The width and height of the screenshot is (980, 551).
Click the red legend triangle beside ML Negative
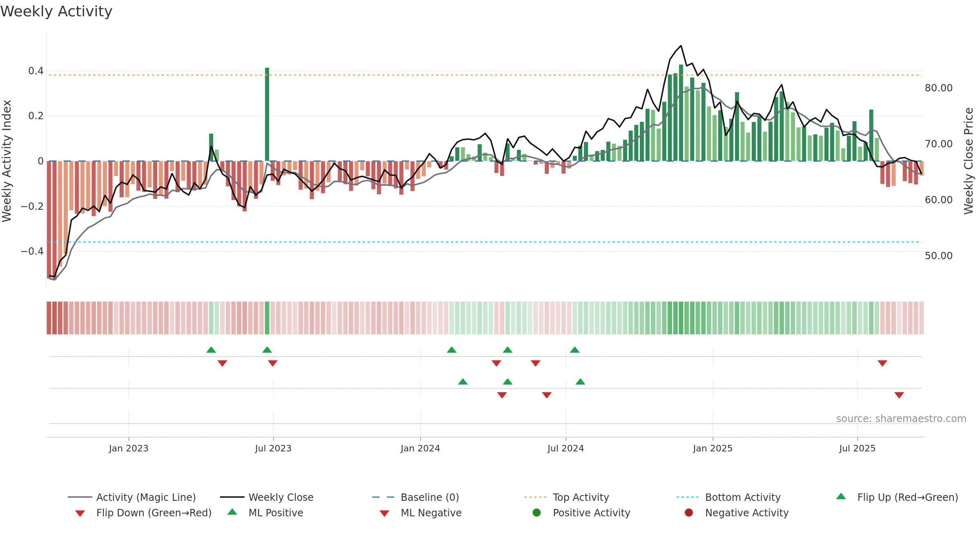[x=385, y=513]
